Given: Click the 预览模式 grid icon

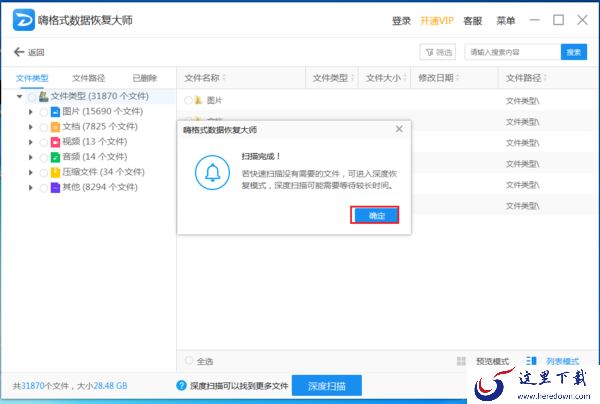Looking at the screenshot, I should pos(461,361).
